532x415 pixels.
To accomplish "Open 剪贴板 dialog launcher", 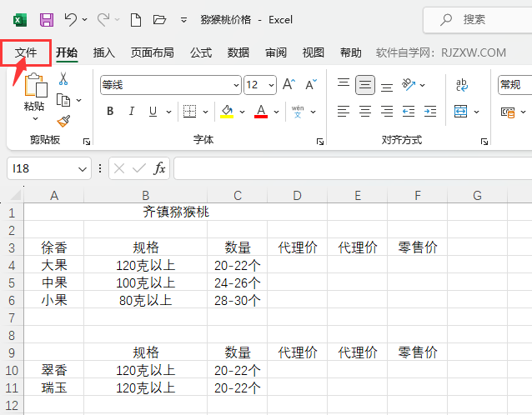I will (x=87, y=142).
